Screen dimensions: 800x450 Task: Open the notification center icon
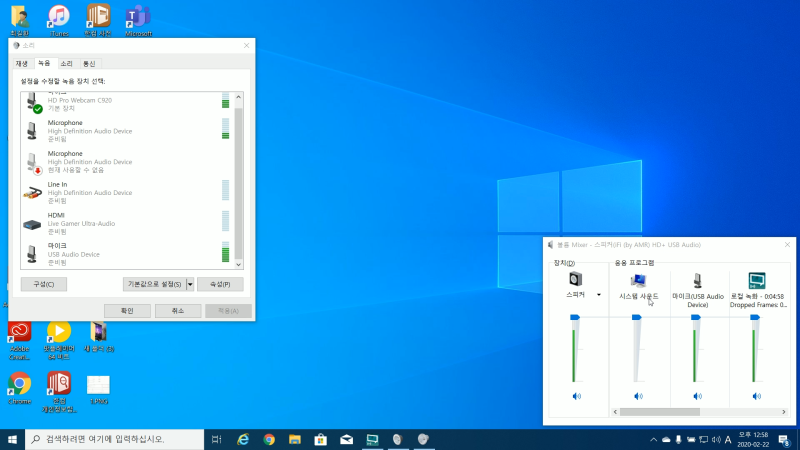click(784, 439)
